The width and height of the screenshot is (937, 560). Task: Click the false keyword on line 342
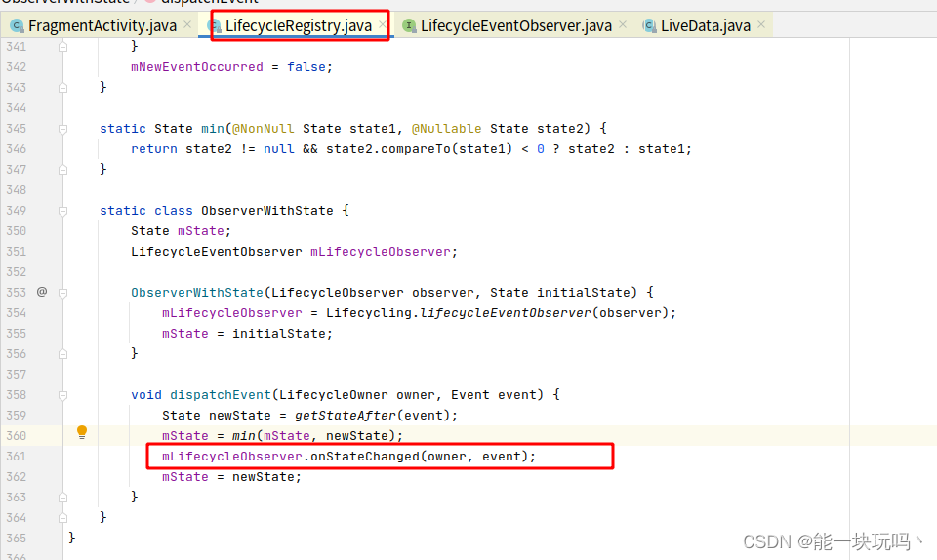tap(306, 67)
